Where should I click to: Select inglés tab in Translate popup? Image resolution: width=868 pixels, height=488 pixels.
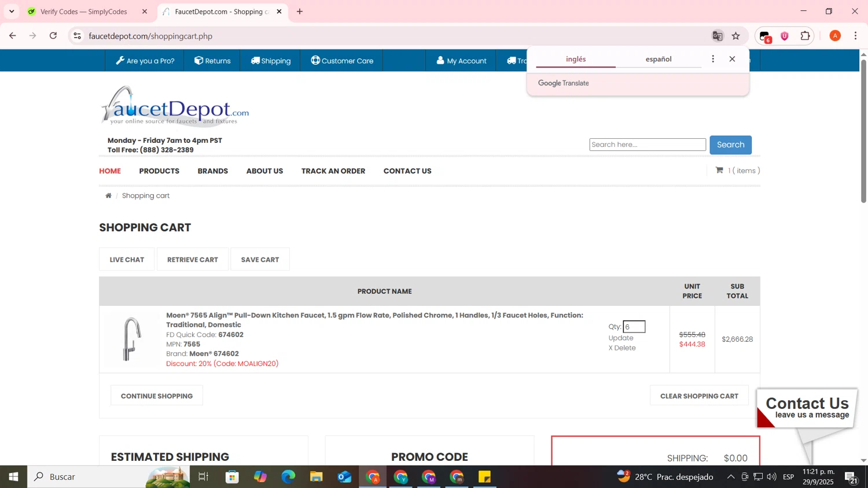576,59
